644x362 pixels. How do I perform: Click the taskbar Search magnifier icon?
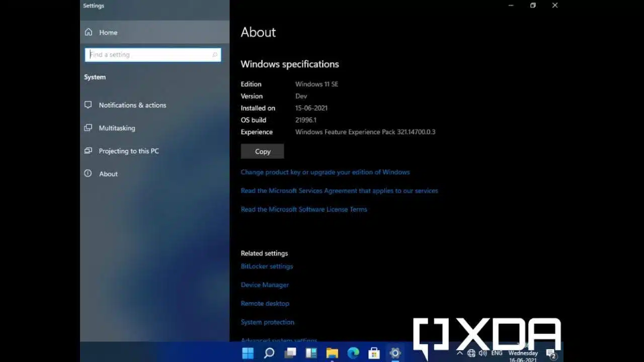point(269,353)
